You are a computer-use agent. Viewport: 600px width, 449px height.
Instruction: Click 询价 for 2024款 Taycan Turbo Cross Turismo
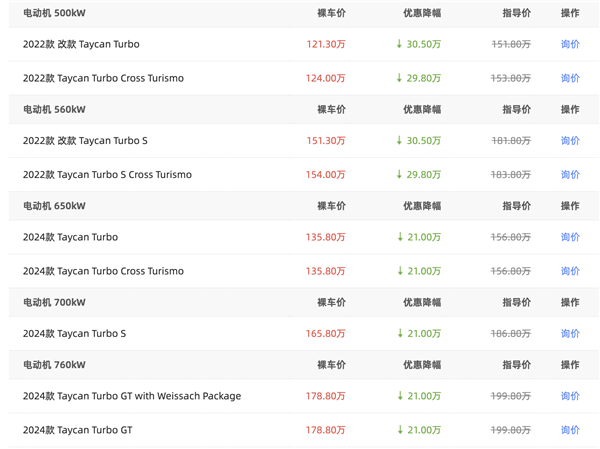[x=570, y=271]
